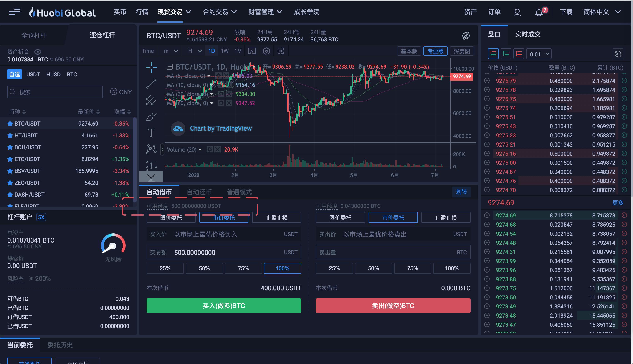The height and width of the screenshot is (364, 633).
Task: Unfavorite ETC/USDT star
Action: (x=10, y=159)
